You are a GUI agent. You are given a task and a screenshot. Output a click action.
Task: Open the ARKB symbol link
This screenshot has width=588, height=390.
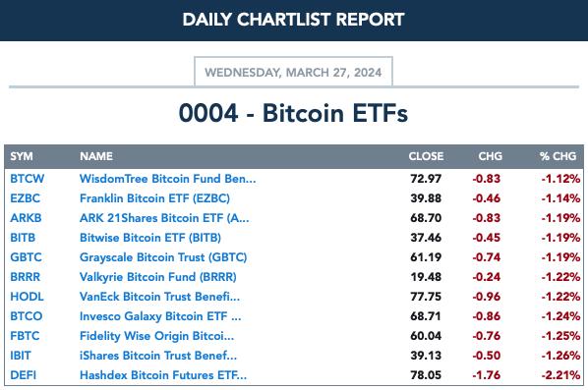point(26,218)
